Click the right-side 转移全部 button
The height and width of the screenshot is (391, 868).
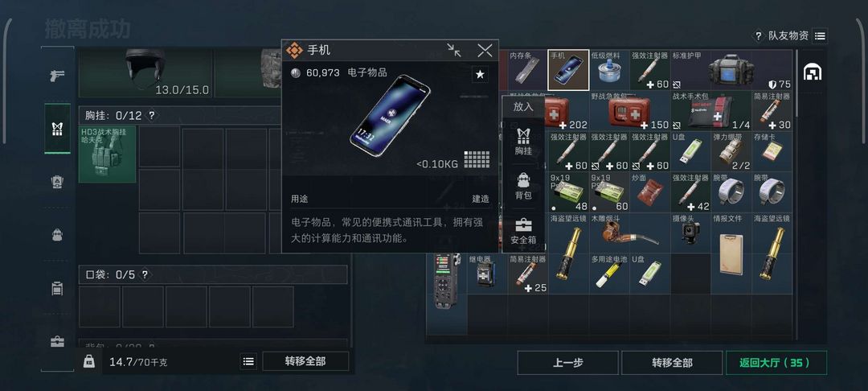coord(672,363)
